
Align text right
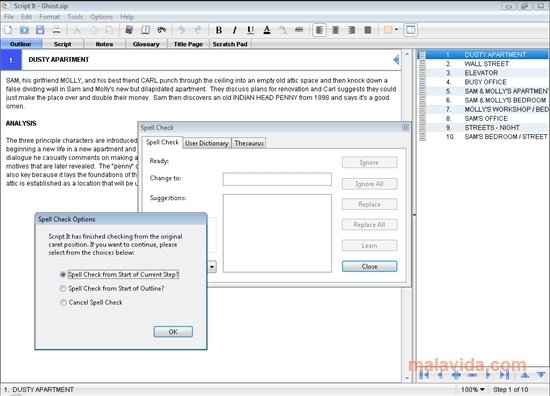click(351, 30)
